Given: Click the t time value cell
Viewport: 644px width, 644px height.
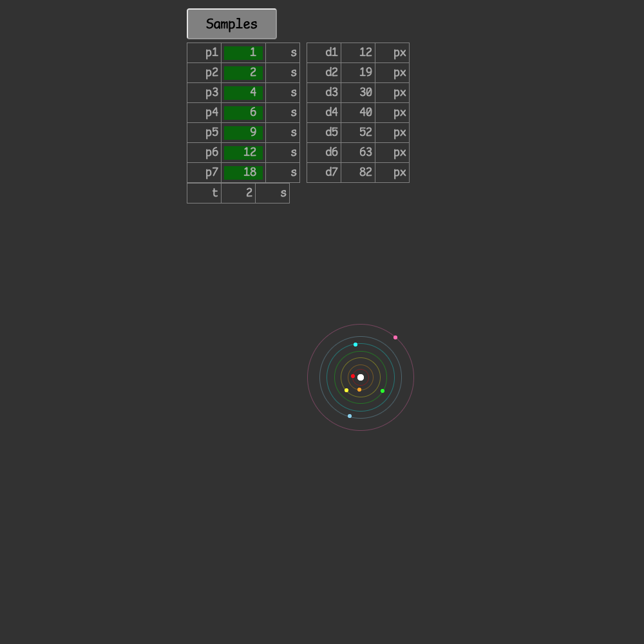Looking at the screenshot, I should point(238,192).
